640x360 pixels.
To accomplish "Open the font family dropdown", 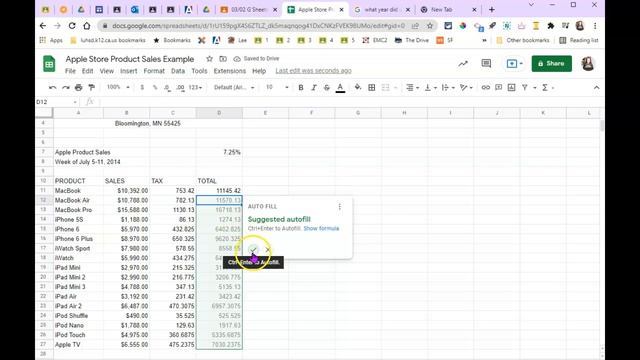I will (234, 87).
